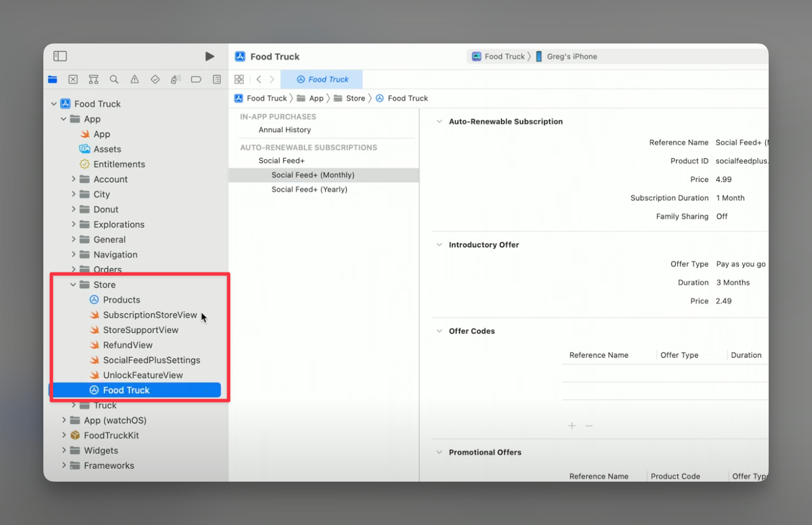Collapse the Introductory Offer section
Image resolution: width=812 pixels, height=525 pixels.
[x=439, y=245]
